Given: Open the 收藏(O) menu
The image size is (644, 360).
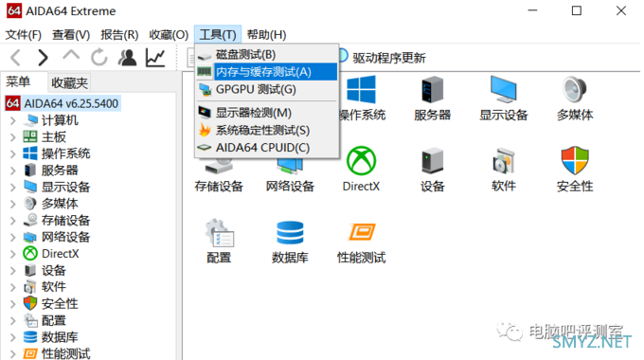Looking at the screenshot, I should 169,35.
